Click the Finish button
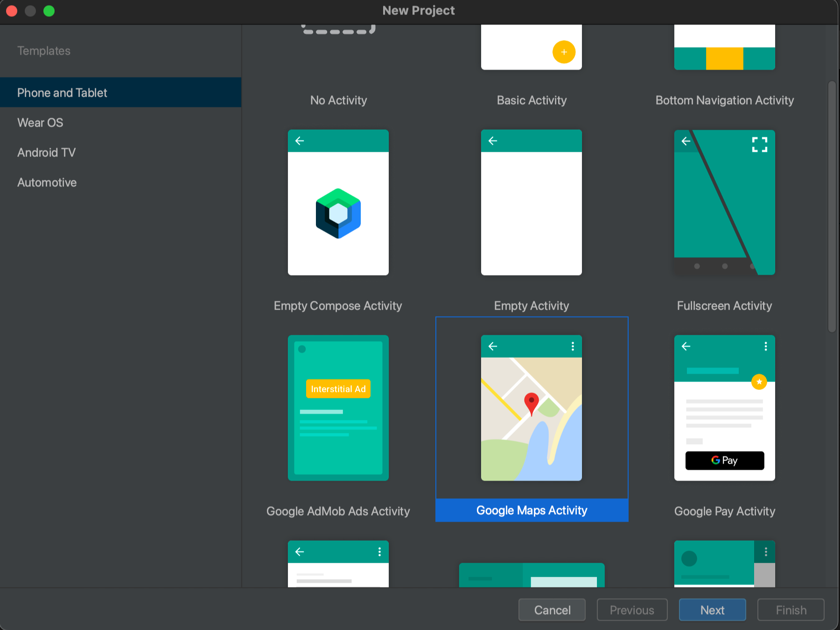 point(791,610)
